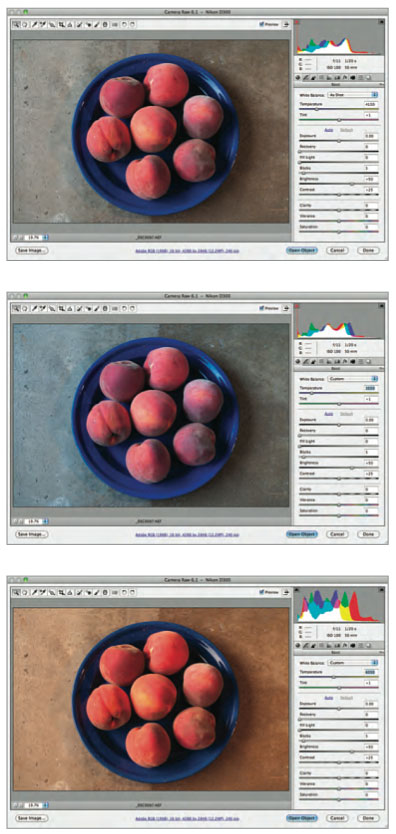Click the Exposure value field in As Shot window
This screenshot has height=834, width=396.
(x=371, y=136)
